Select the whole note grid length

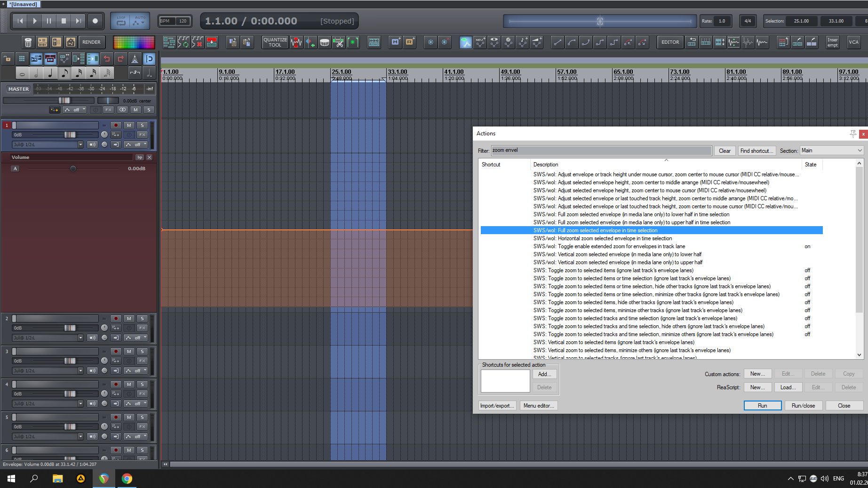pyautogui.click(x=22, y=73)
